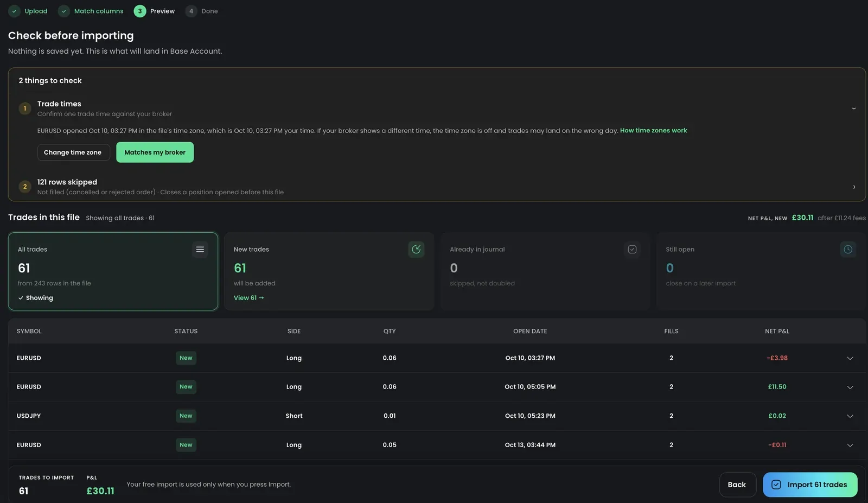Click the SYMBOL column header
Screen dimensions: 868x503
point(29,331)
